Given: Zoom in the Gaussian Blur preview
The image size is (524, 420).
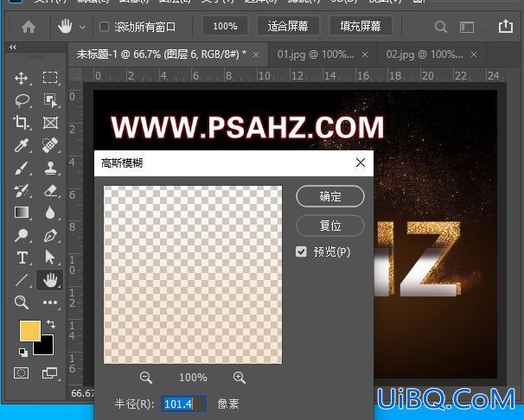Looking at the screenshot, I should click(240, 378).
